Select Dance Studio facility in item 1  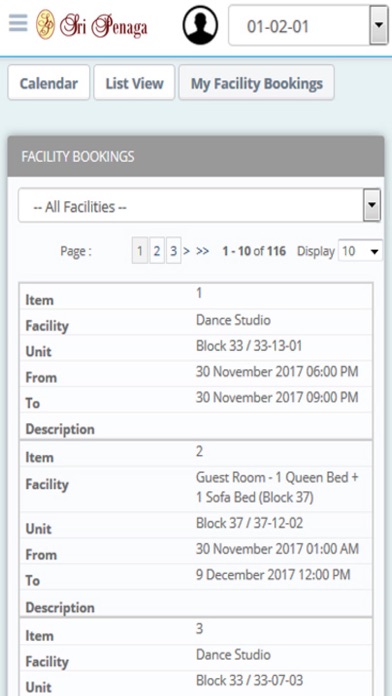tap(233, 320)
